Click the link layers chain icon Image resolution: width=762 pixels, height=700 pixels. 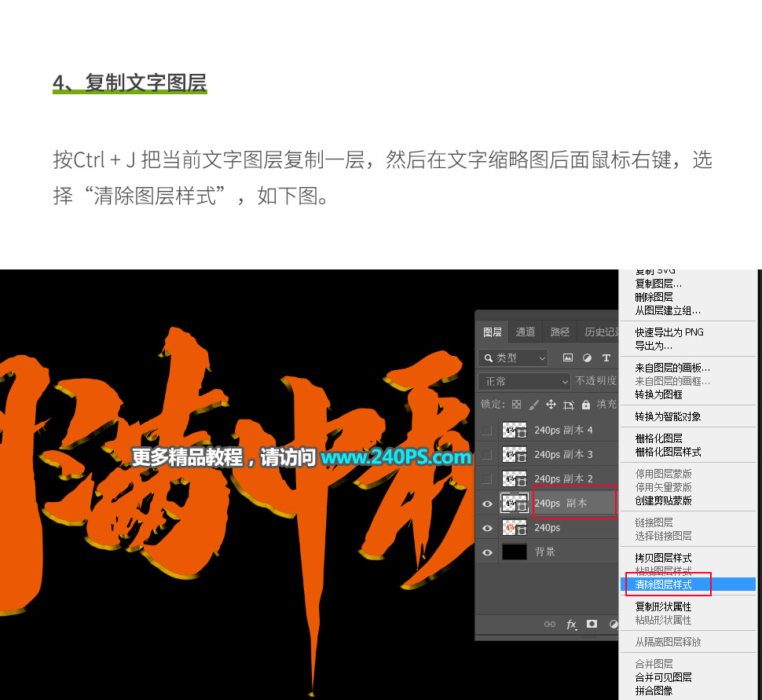pyautogui.click(x=551, y=624)
